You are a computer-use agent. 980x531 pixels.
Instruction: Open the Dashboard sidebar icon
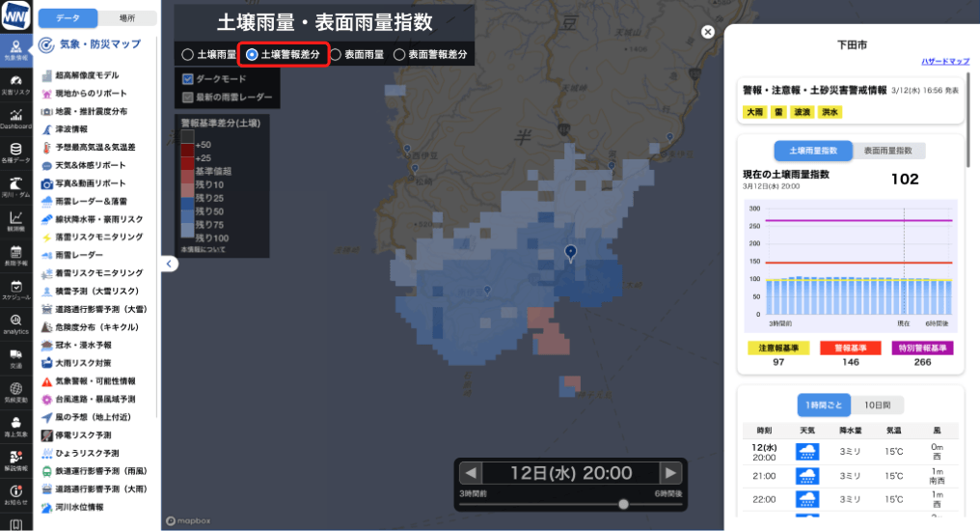pos(15,118)
